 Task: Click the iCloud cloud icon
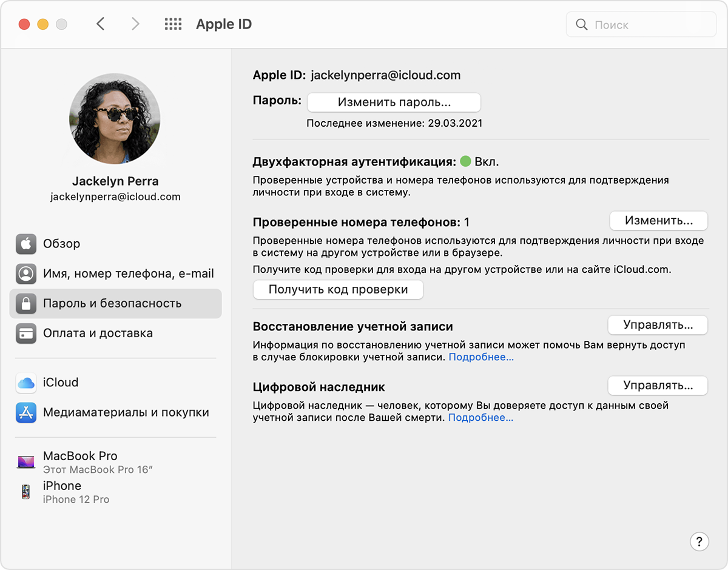[x=26, y=383]
